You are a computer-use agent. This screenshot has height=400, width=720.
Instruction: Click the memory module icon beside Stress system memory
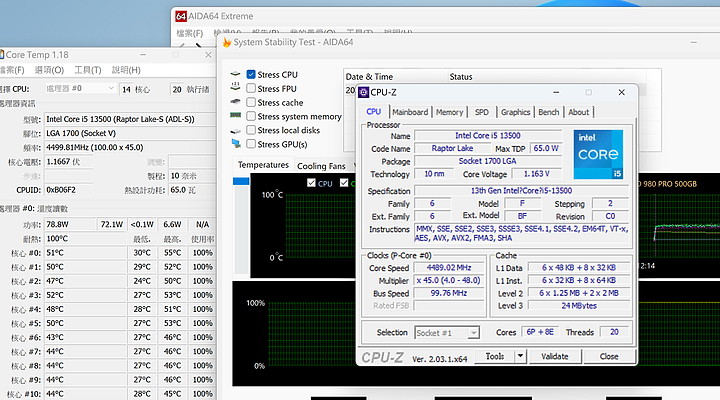[x=236, y=115]
